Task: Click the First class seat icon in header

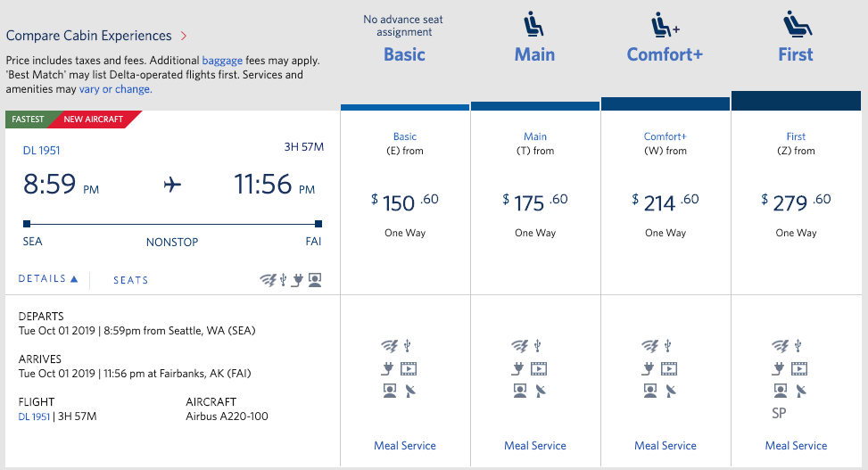Action: pyautogui.click(x=794, y=22)
